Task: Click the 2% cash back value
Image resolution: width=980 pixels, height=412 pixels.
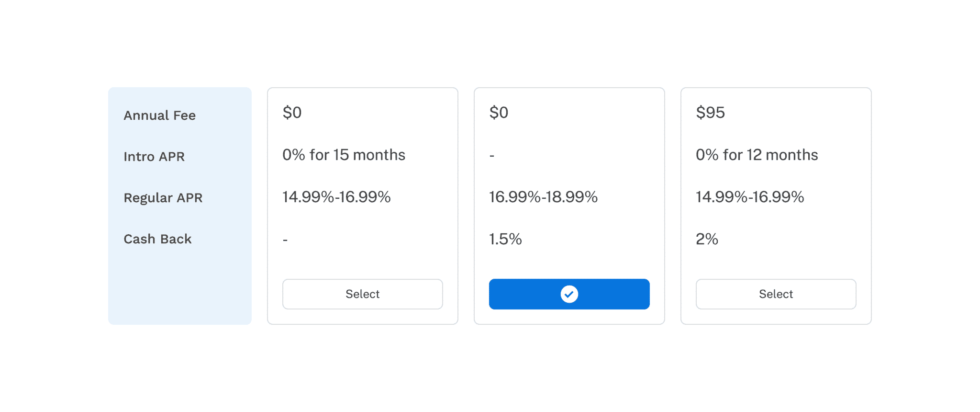Action: pyautogui.click(x=707, y=239)
